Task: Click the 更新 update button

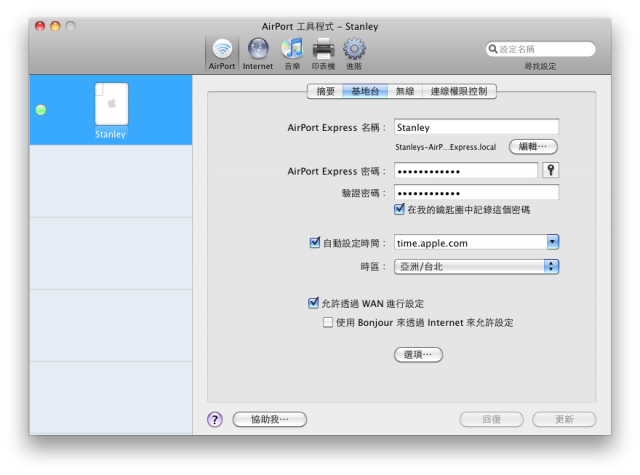Action: [564, 419]
